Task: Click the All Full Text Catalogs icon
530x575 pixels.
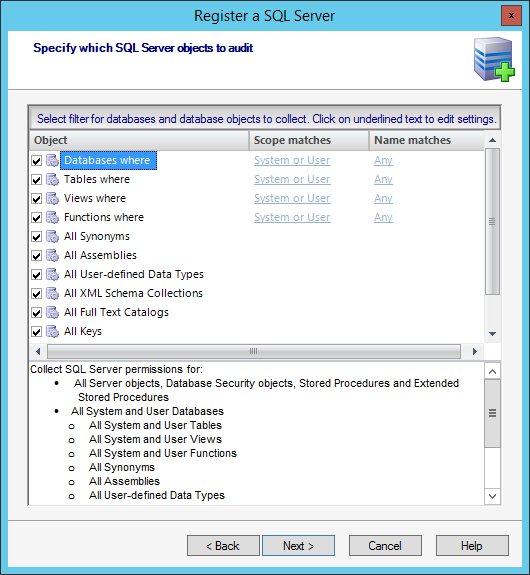Action: [52, 313]
